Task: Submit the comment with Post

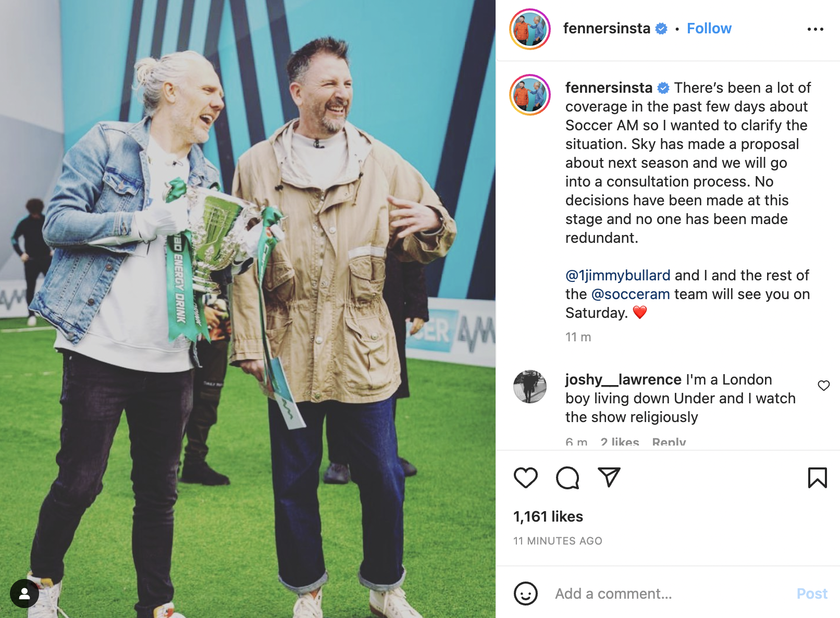Action: [812, 594]
